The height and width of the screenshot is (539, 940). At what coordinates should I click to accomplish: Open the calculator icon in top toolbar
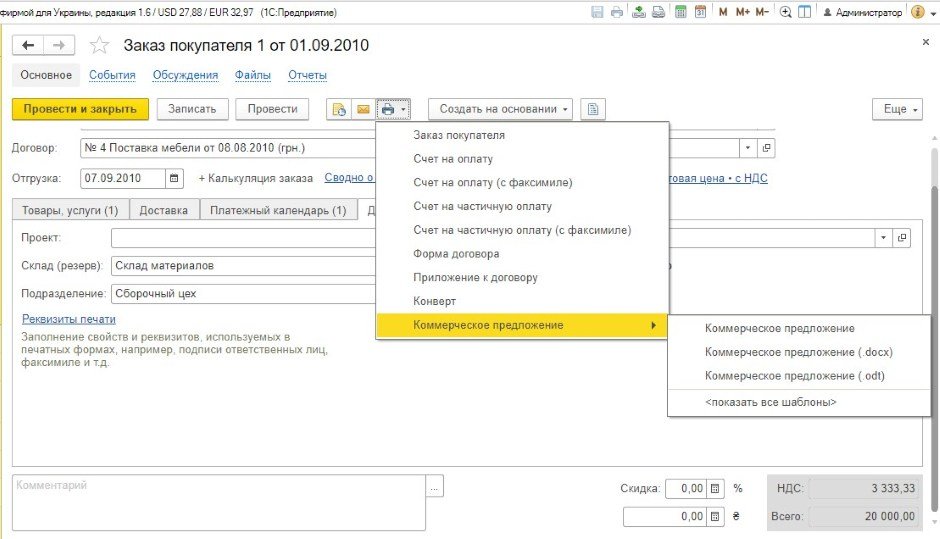pyautogui.click(x=681, y=13)
